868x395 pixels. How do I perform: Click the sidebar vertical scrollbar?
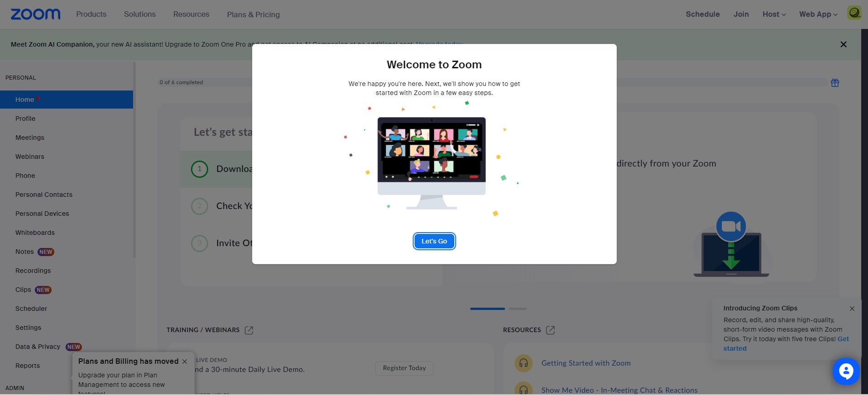tap(134, 161)
